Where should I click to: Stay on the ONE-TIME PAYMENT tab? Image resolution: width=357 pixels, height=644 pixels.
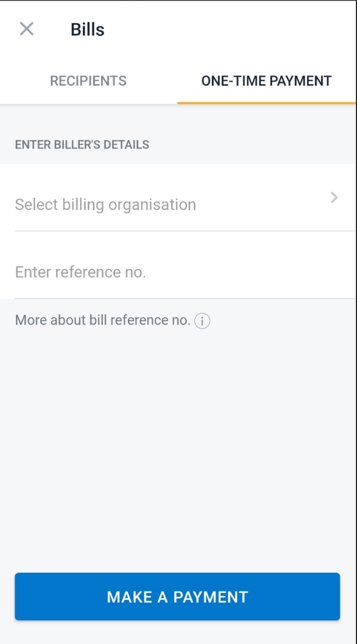pos(266,80)
